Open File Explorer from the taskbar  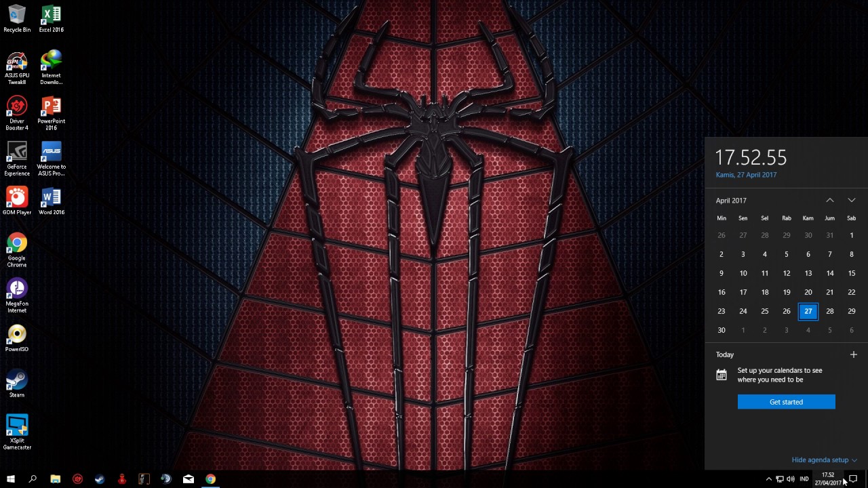point(56,479)
